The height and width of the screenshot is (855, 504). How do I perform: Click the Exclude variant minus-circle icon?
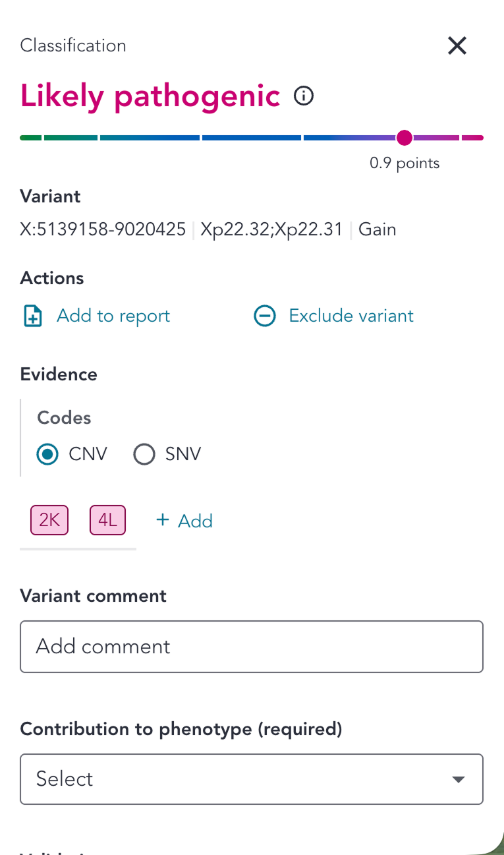[x=265, y=316]
